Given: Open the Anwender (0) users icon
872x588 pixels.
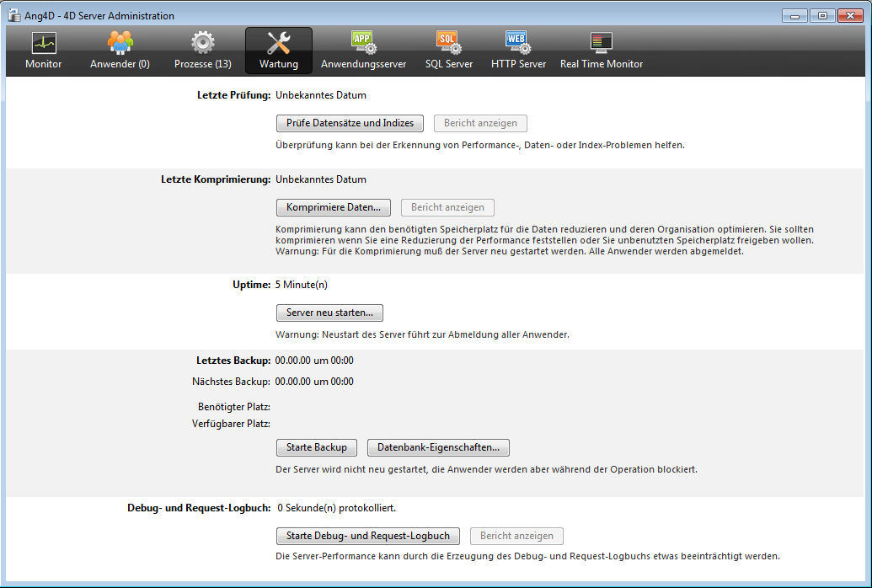Looking at the screenshot, I should [x=120, y=43].
